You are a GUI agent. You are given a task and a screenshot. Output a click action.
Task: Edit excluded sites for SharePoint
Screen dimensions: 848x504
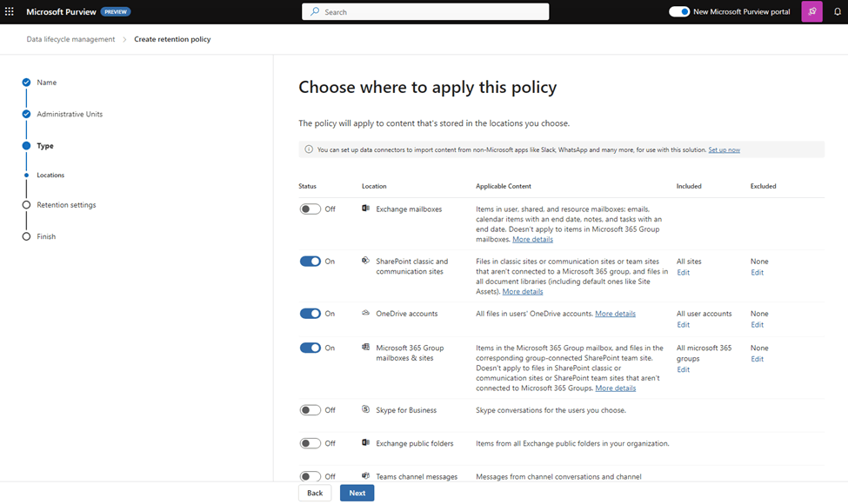758,272
